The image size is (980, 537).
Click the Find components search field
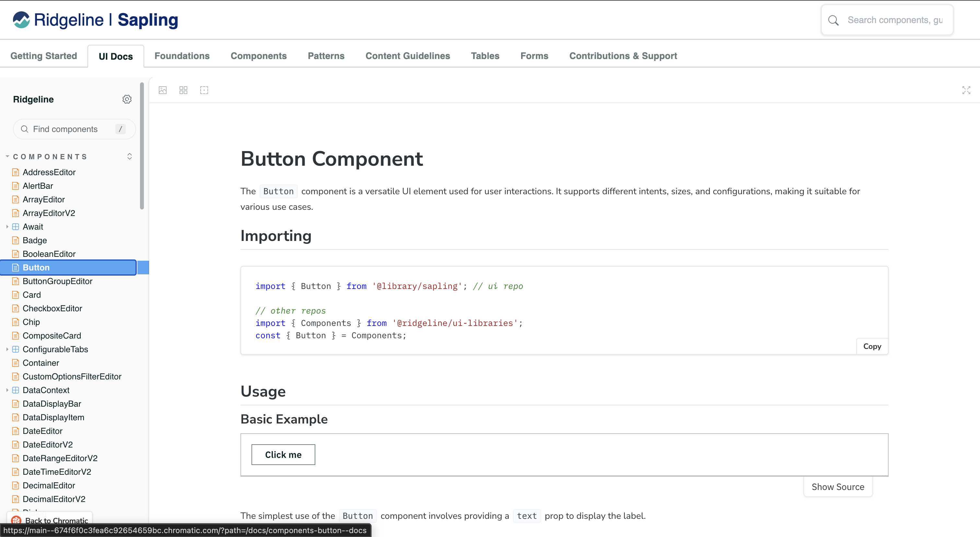pyautogui.click(x=74, y=129)
